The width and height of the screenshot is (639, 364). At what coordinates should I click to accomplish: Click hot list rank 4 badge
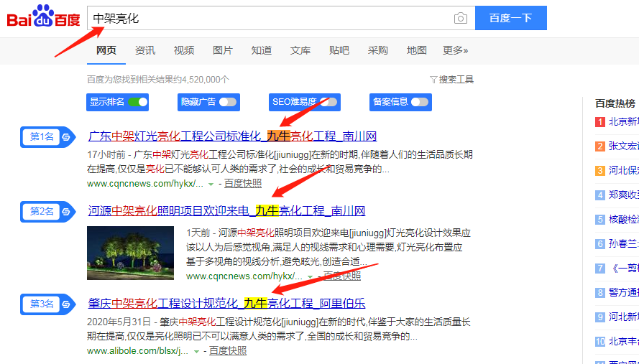pos(600,195)
